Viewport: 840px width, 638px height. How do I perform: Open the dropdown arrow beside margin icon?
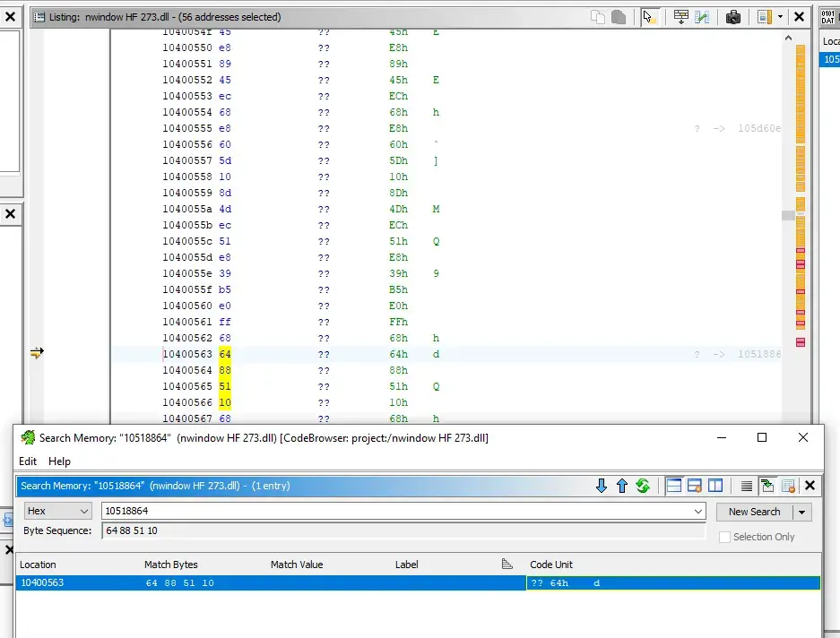pyautogui.click(x=780, y=17)
